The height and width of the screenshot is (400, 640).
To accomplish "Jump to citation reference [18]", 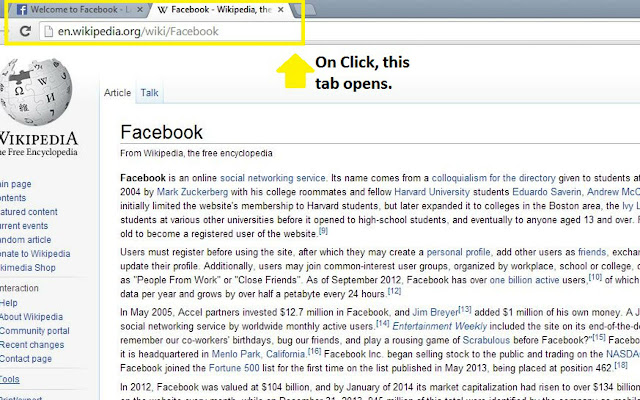I will (621, 365).
